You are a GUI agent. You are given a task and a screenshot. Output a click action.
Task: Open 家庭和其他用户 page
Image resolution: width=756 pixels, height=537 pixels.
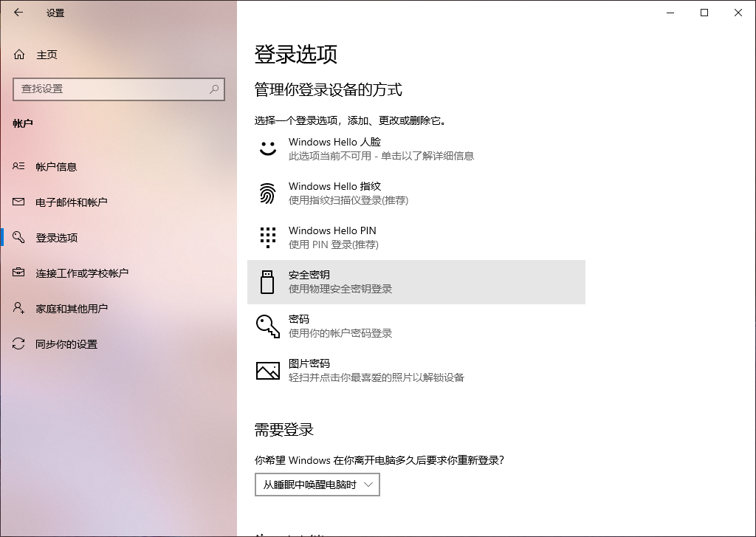click(119, 308)
